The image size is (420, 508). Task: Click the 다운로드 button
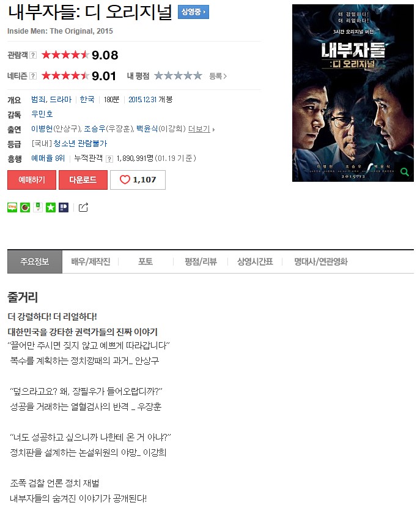click(x=83, y=180)
